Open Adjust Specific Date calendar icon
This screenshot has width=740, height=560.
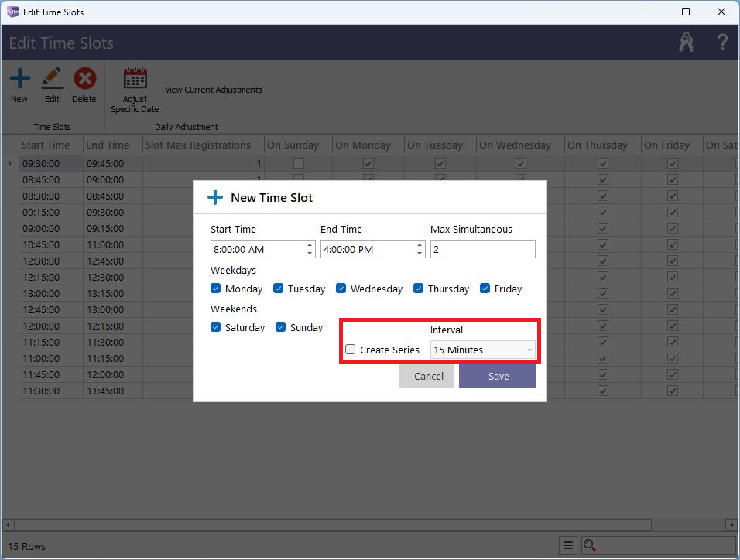[x=135, y=78]
